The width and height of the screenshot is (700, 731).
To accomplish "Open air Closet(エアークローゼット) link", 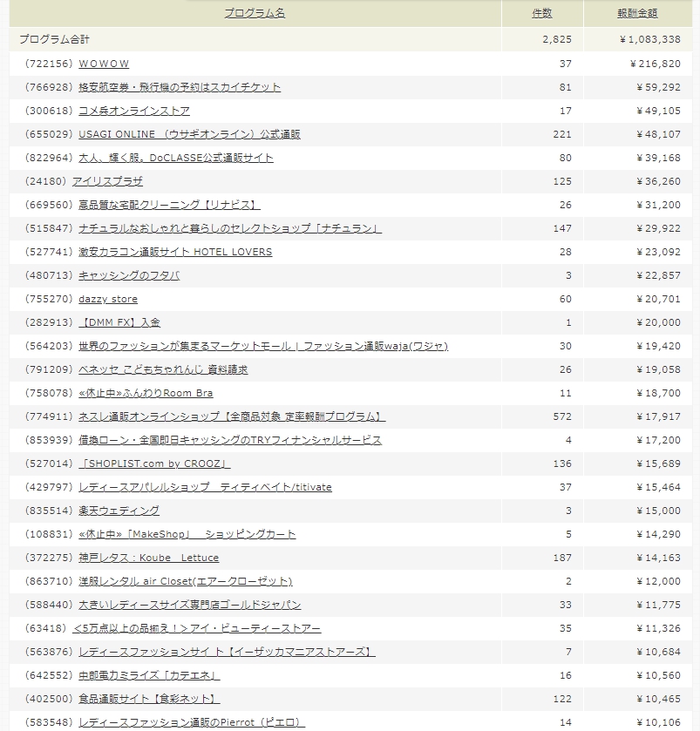I will pyautogui.click(x=186, y=581).
